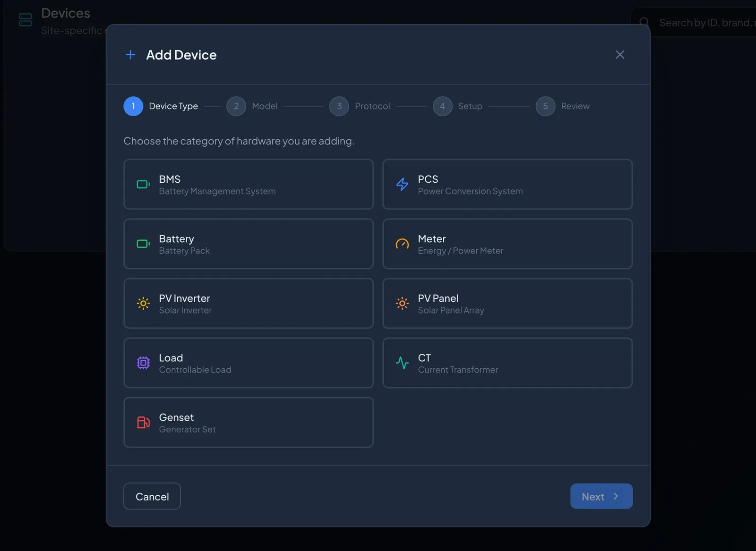Go to the Setup step
This screenshot has width=756, height=551.
pyautogui.click(x=457, y=106)
